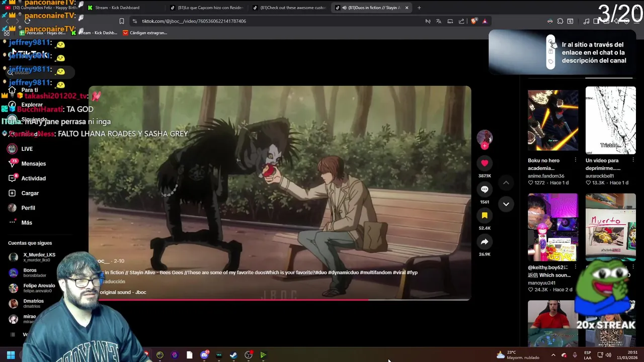Open manoyuu241 profile link
This screenshot has height=362, width=644.
click(543, 283)
